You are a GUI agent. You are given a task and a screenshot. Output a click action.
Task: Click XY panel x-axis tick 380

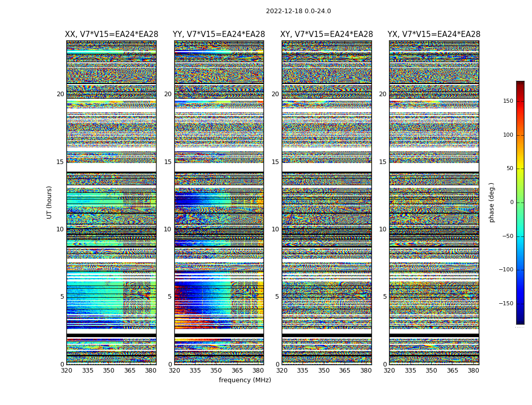tap(366, 371)
